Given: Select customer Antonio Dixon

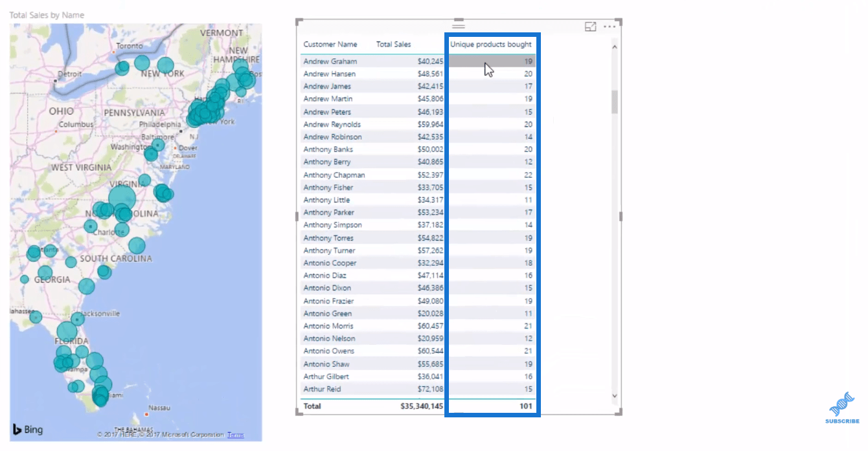Looking at the screenshot, I should pyautogui.click(x=327, y=288).
